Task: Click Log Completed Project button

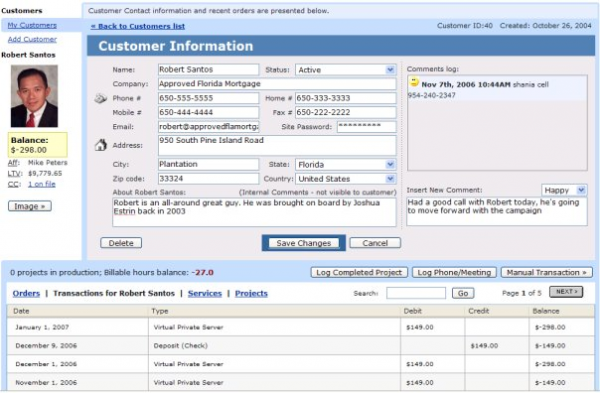Action: pyautogui.click(x=359, y=272)
